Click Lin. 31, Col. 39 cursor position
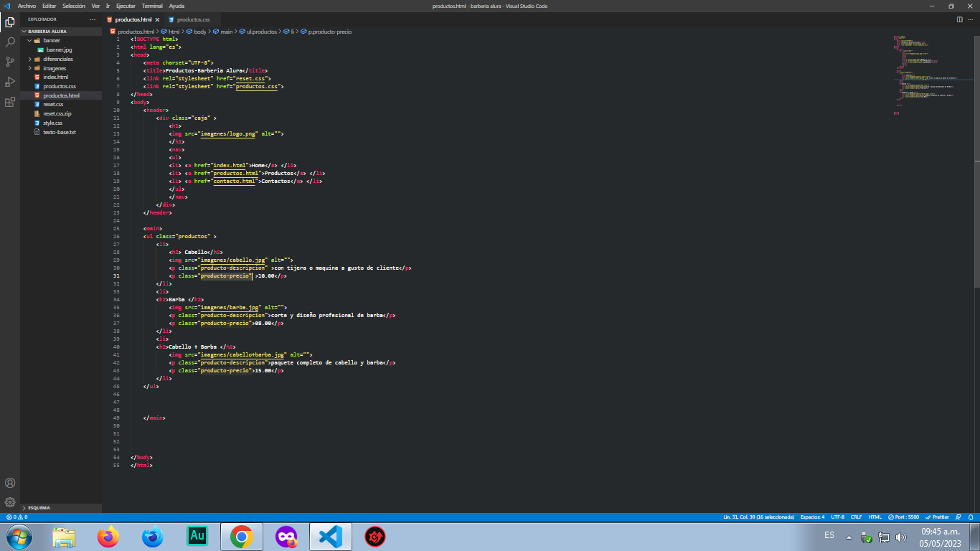Viewport: 980px width, 551px height. 758,517
